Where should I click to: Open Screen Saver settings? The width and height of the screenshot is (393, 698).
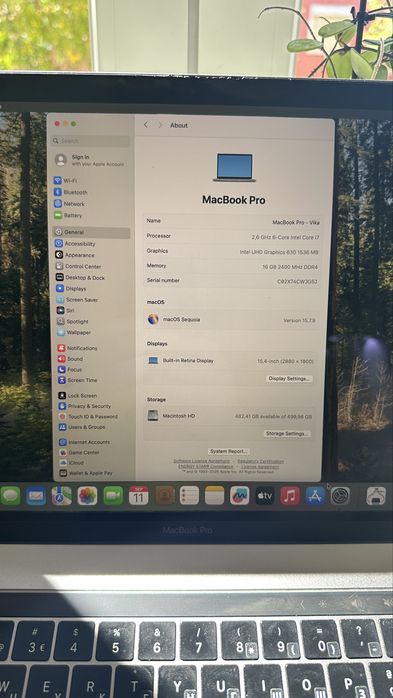[x=77, y=300]
